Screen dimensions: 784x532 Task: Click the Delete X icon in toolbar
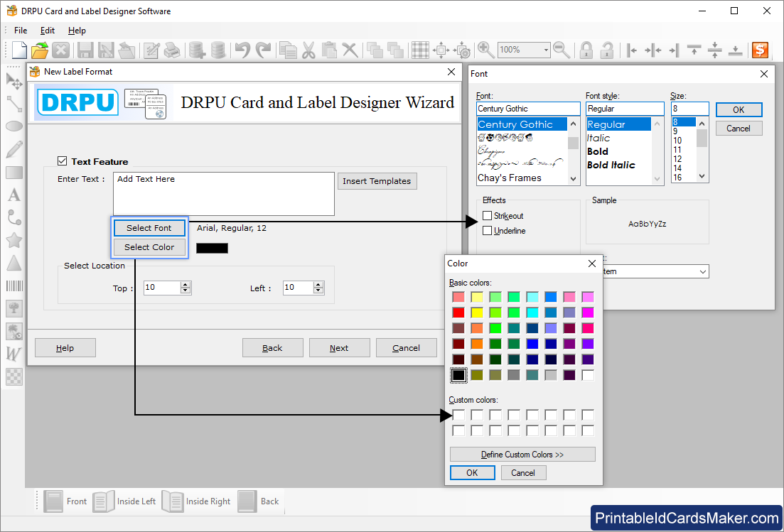[x=350, y=50]
